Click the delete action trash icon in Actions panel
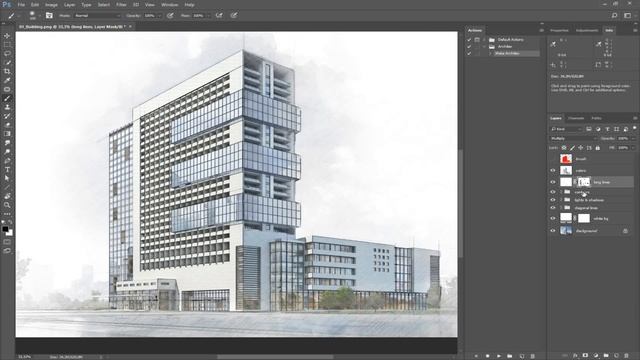 [532, 356]
